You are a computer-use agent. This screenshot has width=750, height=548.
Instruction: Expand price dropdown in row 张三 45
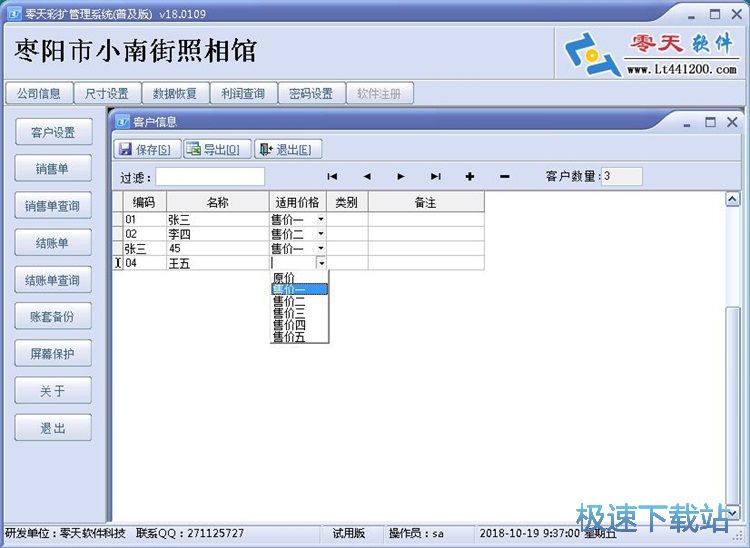[320, 248]
